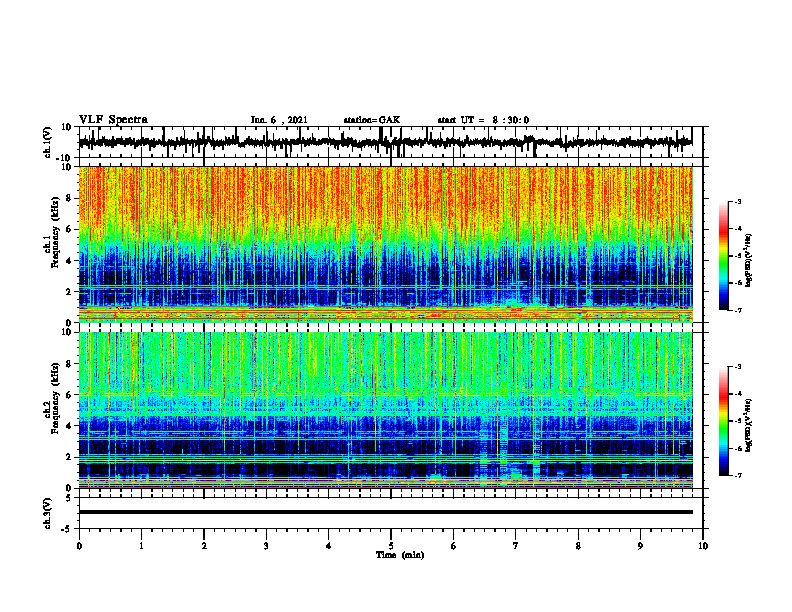The width and height of the screenshot is (792, 612).
Task: Click the time axis tick label "5"
Action: (x=391, y=546)
